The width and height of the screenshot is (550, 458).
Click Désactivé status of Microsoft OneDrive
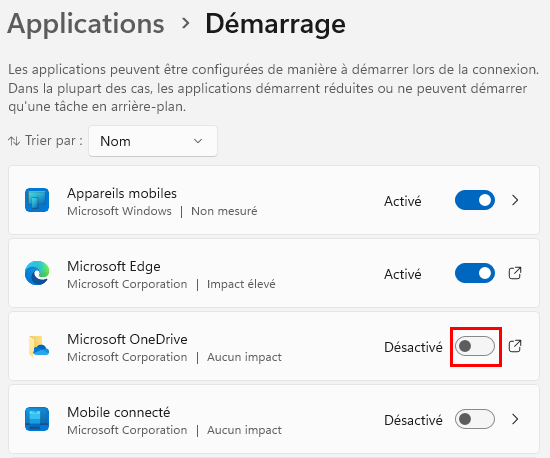coord(413,347)
